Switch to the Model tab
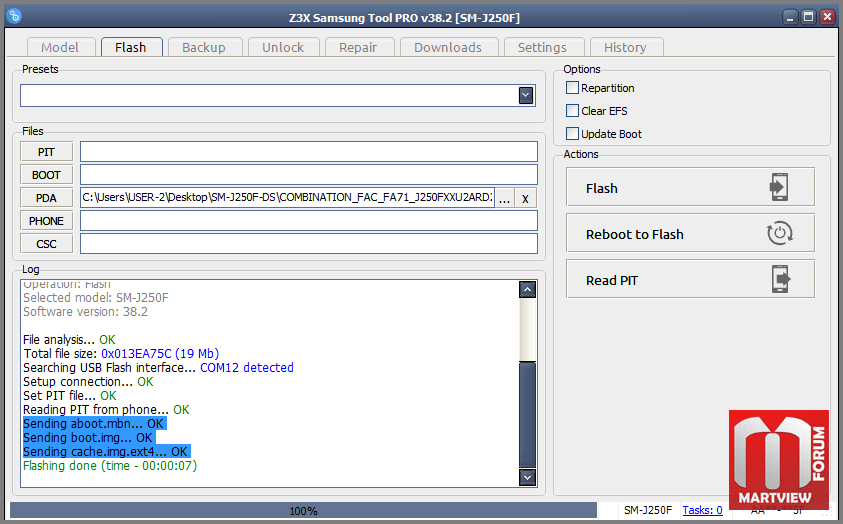Viewport: 843px width, 524px height. (x=60, y=47)
